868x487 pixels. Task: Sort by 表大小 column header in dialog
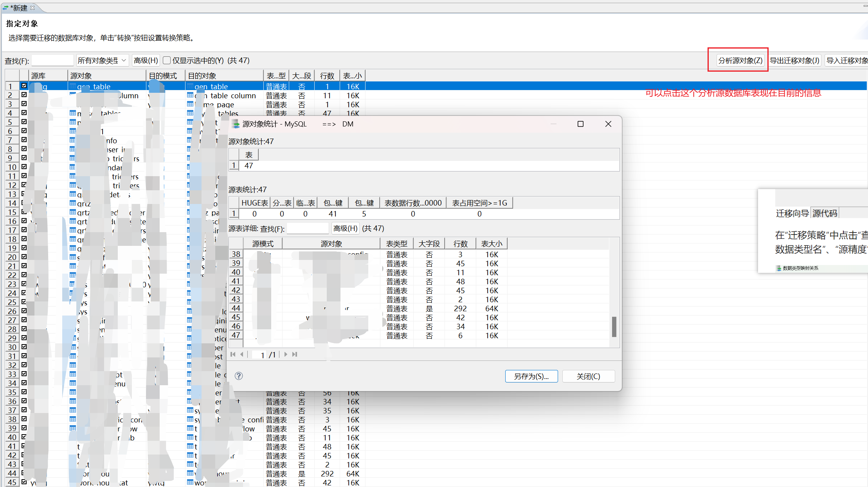tap(492, 243)
